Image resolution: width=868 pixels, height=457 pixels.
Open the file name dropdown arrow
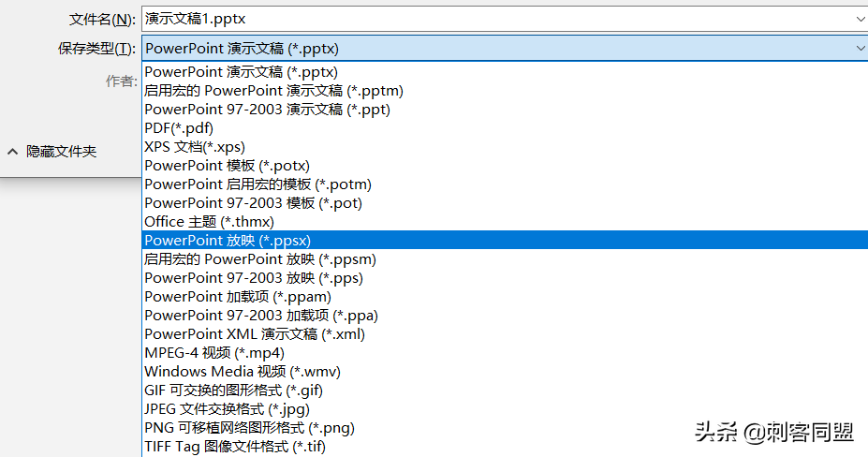tap(861, 19)
